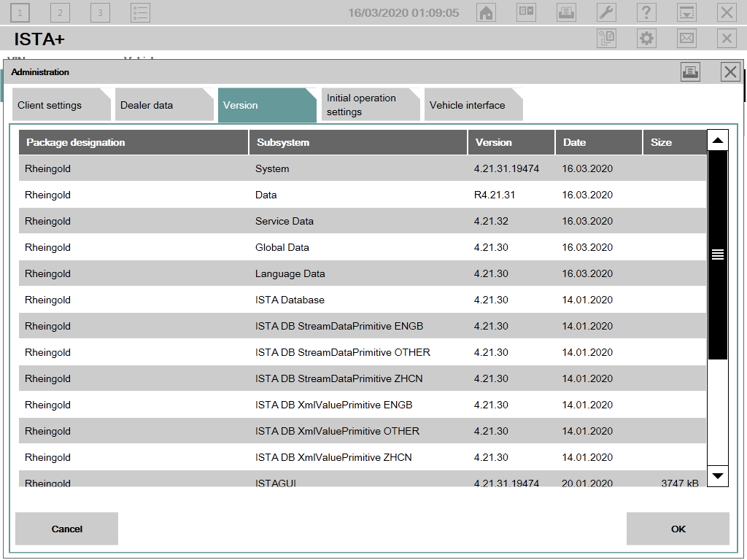Close the ISTA application window

click(727, 12)
